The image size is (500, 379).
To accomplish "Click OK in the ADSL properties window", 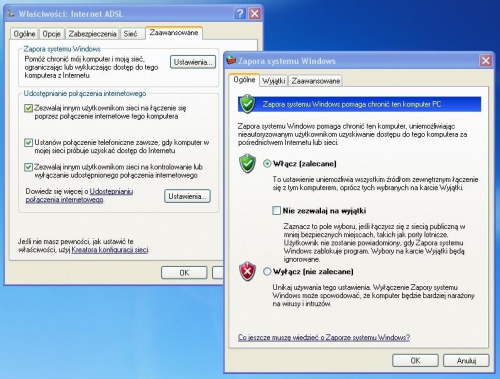I will pos(184,273).
